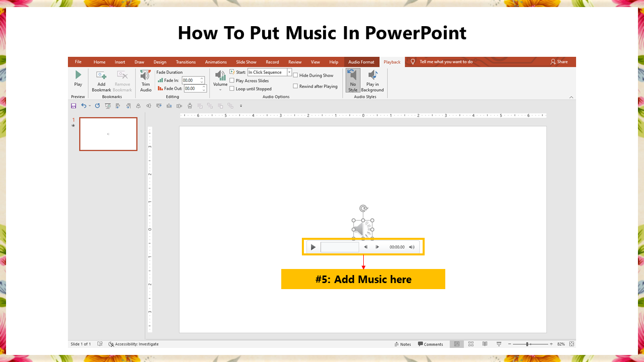Click into the Fade In time field
The height and width of the screenshot is (362, 644).
pos(190,80)
